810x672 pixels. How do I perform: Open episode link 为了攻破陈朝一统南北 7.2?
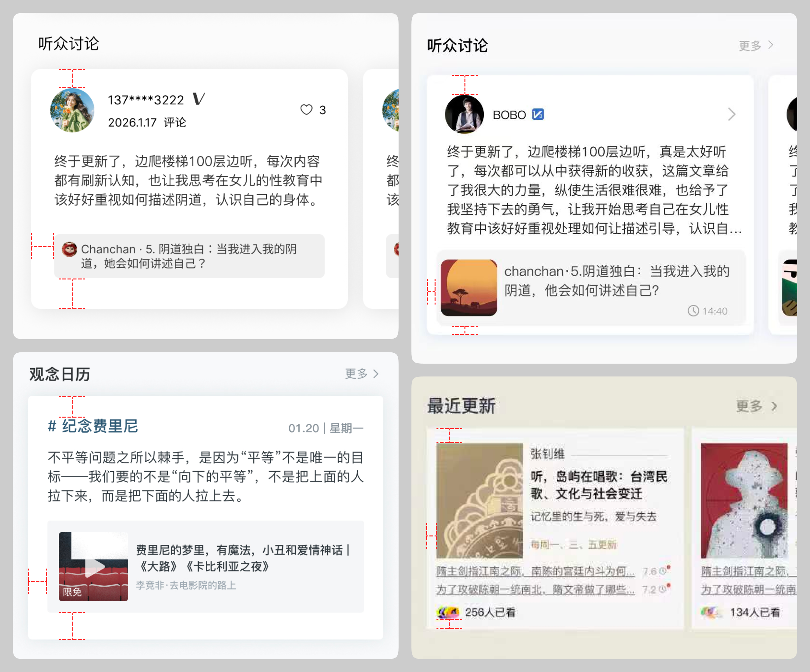pos(535,589)
